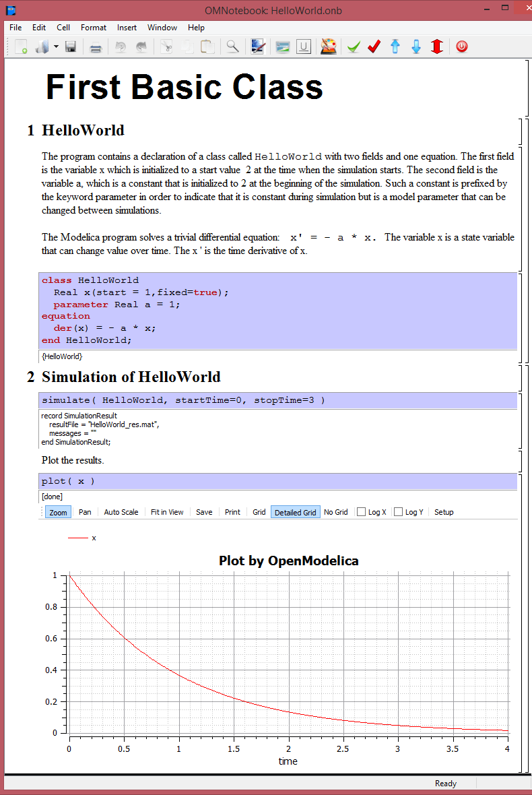Click the red power shutdown icon
The width and height of the screenshot is (532, 795).
pyautogui.click(x=461, y=46)
